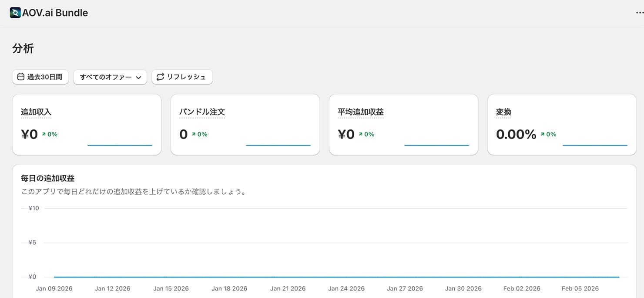Viewport: 644px width, 298px height.
Task: Click the sparkline in the 追加収入 card
Action: [x=120, y=145]
